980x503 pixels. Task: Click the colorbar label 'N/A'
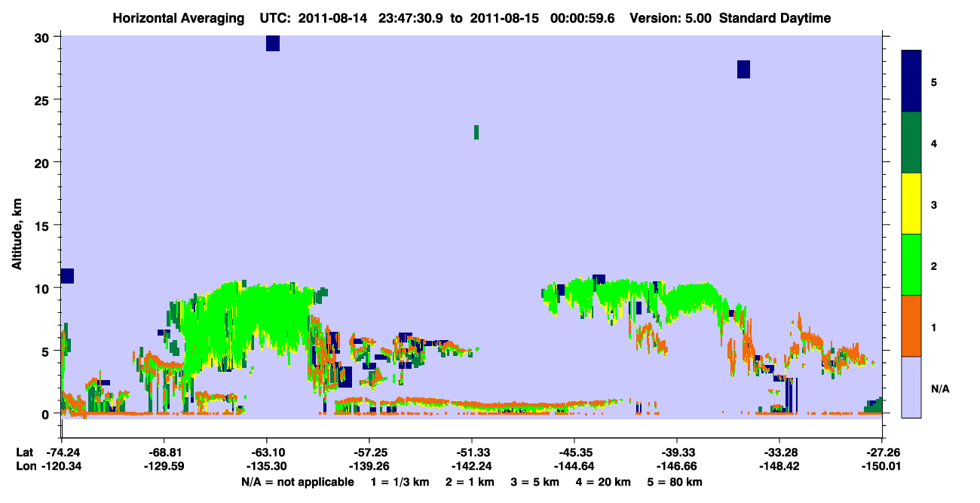point(939,389)
